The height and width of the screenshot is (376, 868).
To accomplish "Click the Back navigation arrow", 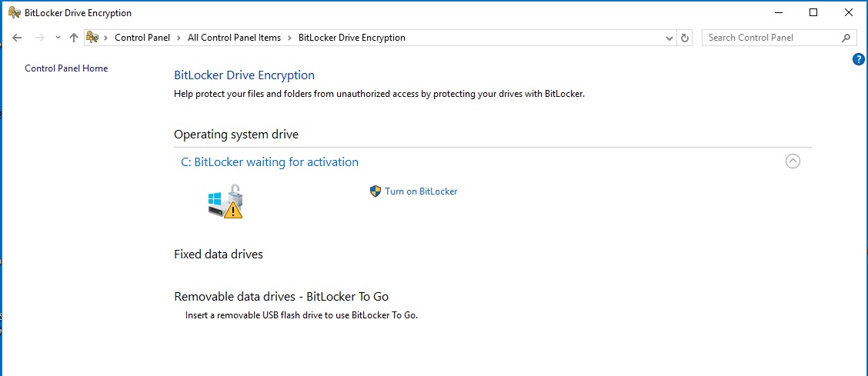I will pyautogui.click(x=17, y=38).
